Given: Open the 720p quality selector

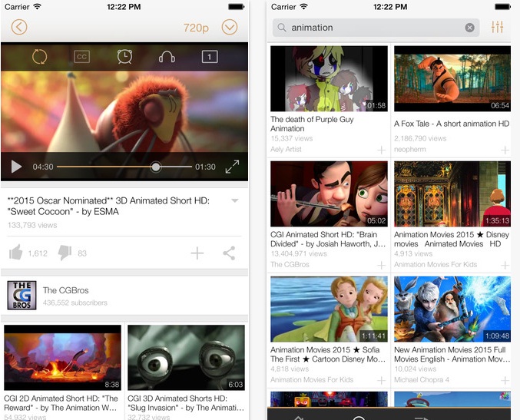Looking at the screenshot, I should 196,28.
